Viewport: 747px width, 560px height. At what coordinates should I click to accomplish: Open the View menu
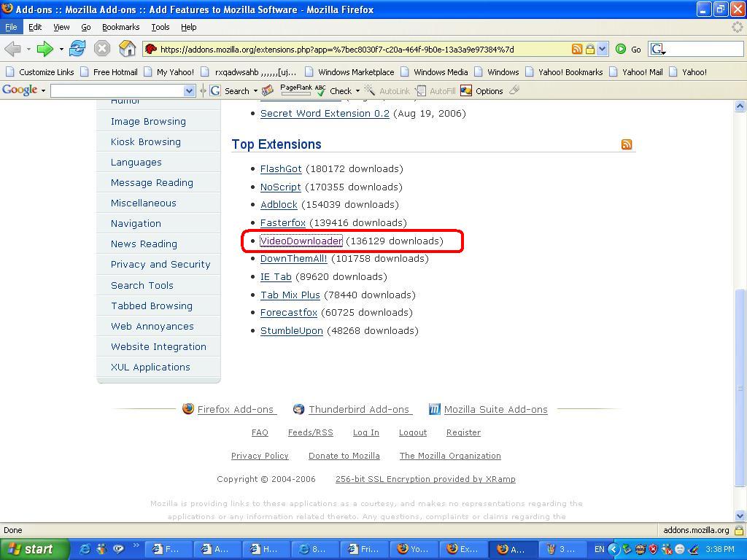click(x=61, y=27)
